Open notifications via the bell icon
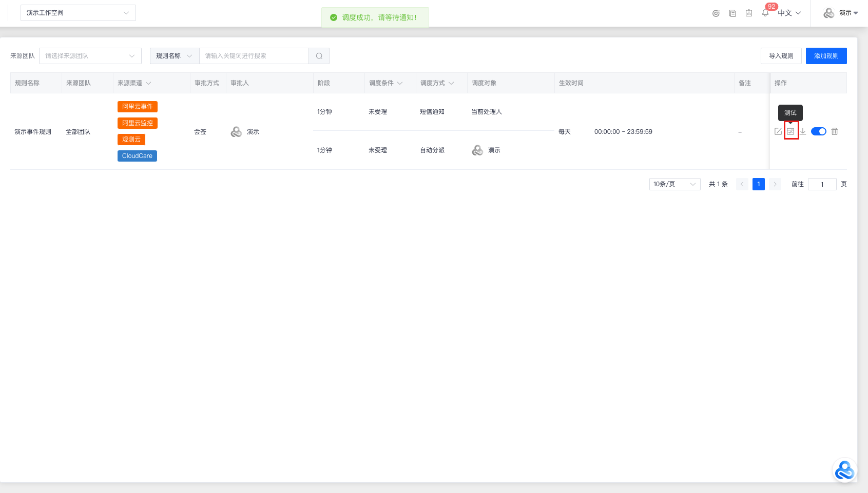The height and width of the screenshot is (493, 868). point(765,13)
